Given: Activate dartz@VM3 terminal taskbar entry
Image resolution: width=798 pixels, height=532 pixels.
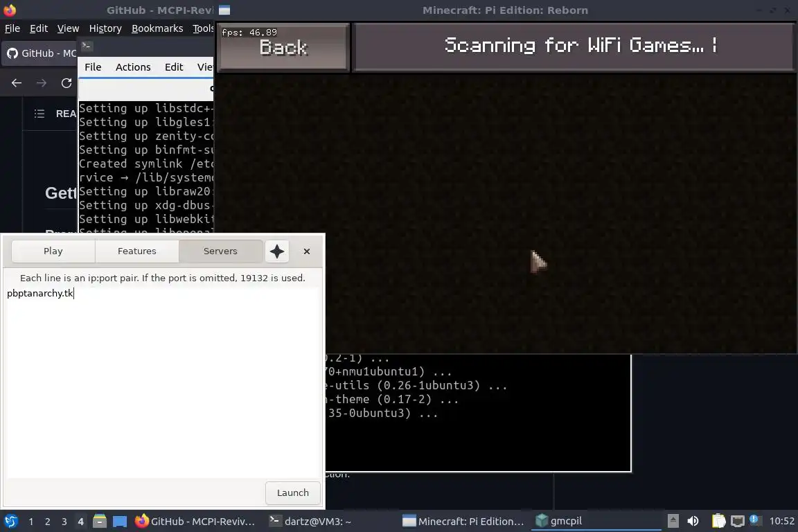Looking at the screenshot, I should [310, 521].
